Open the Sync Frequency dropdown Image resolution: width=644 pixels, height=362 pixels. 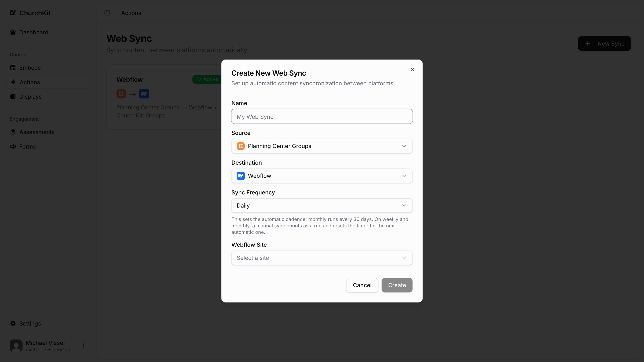click(322, 206)
